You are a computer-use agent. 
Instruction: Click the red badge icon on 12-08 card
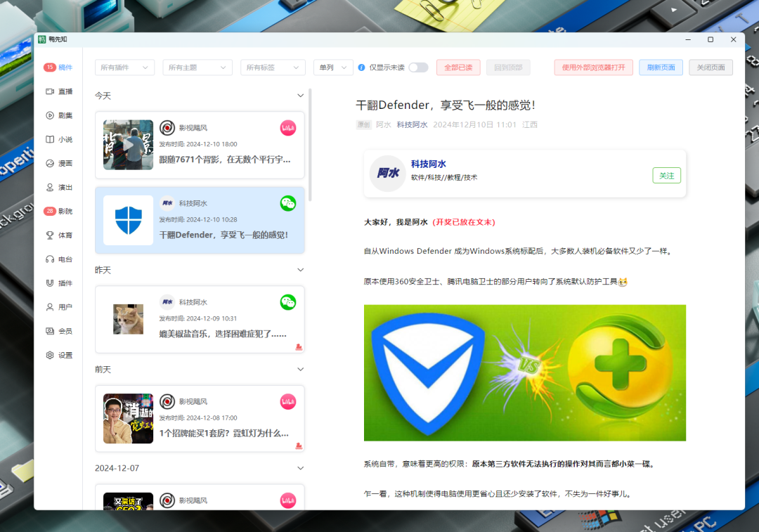(299, 446)
